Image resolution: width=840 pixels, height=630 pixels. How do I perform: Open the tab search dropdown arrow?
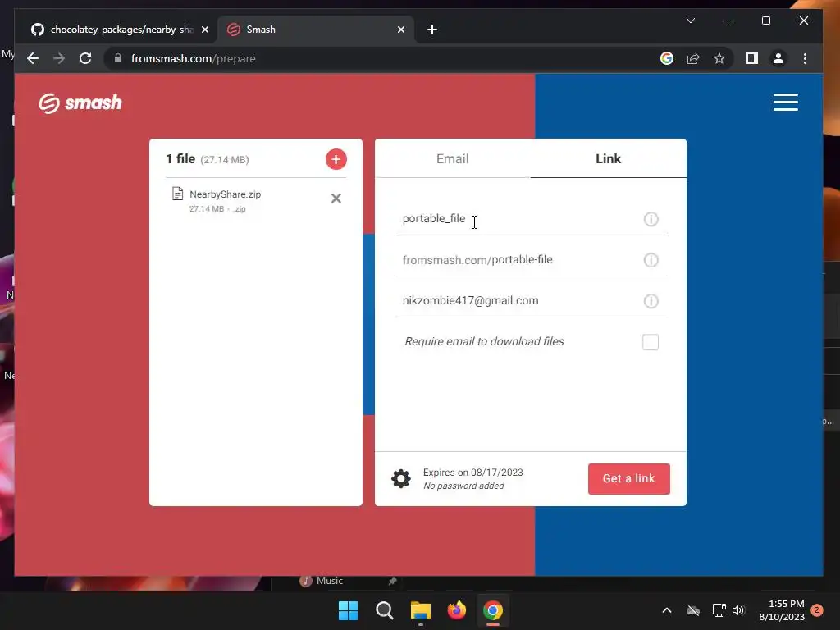[x=691, y=21]
